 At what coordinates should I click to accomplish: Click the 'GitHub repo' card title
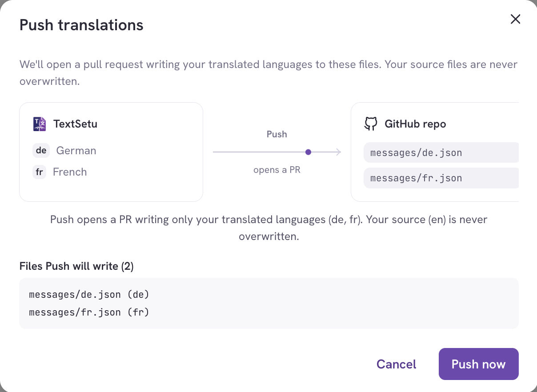tap(415, 124)
